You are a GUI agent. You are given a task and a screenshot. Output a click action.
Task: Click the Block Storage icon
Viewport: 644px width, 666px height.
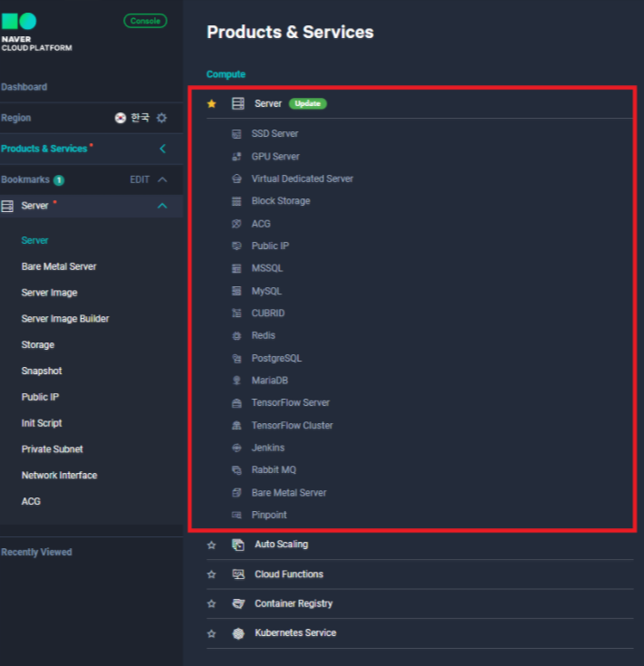coord(236,201)
